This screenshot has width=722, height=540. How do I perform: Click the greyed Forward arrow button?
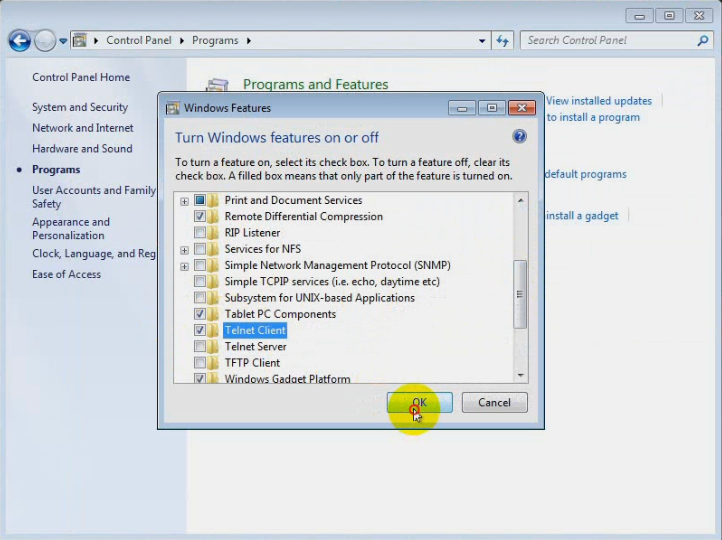45,41
